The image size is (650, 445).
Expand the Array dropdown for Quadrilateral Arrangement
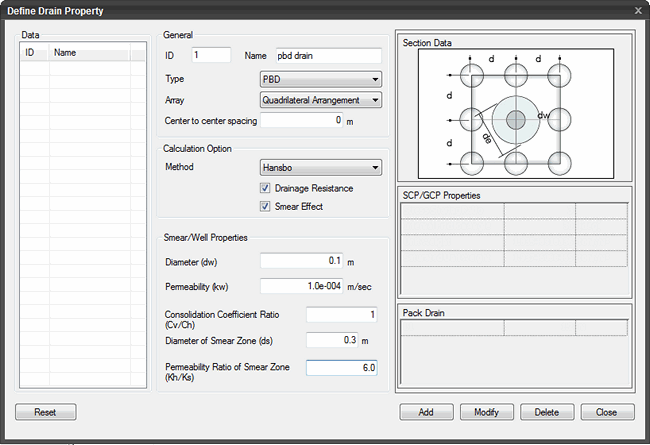(x=320, y=100)
